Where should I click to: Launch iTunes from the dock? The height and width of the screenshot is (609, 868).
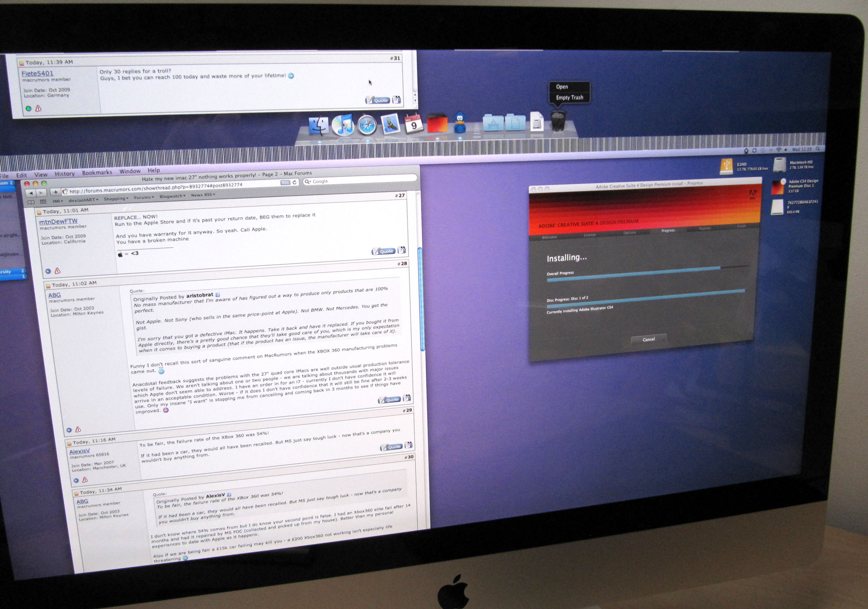pyautogui.click(x=343, y=126)
